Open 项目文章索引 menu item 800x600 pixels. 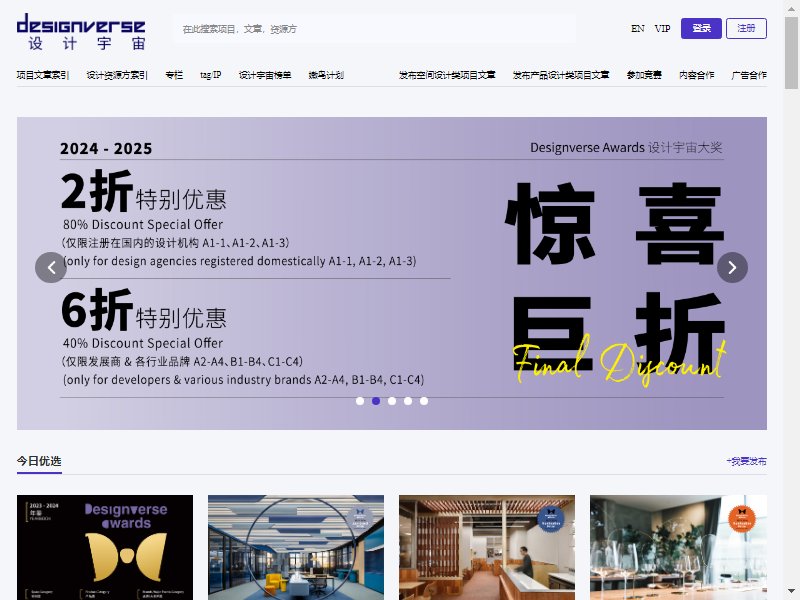click(x=43, y=75)
